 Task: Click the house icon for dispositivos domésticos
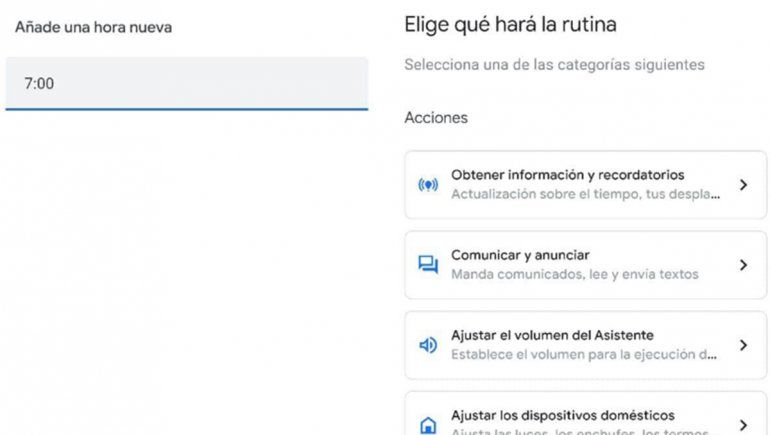coord(428,424)
